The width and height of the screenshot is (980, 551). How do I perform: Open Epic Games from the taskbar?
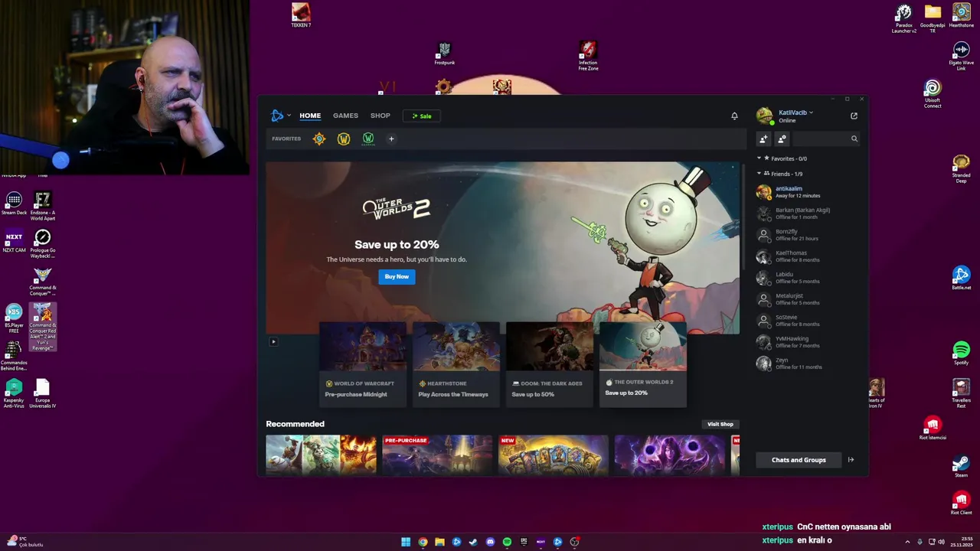(x=524, y=542)
